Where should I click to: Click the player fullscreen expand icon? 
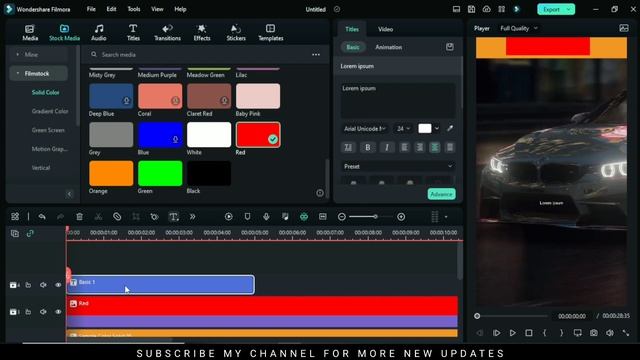click(626, 333)
